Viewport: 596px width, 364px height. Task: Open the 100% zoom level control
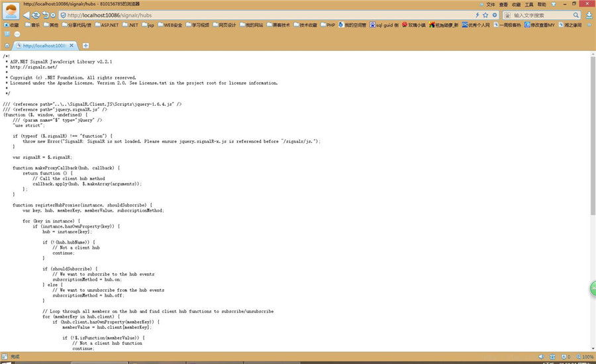(585, 357)
